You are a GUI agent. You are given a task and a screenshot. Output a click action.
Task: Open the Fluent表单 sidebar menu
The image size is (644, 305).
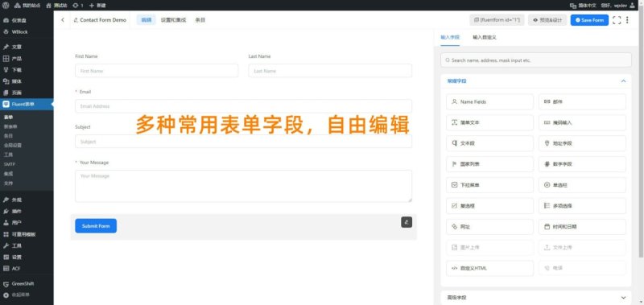click(x=27, y=105)
